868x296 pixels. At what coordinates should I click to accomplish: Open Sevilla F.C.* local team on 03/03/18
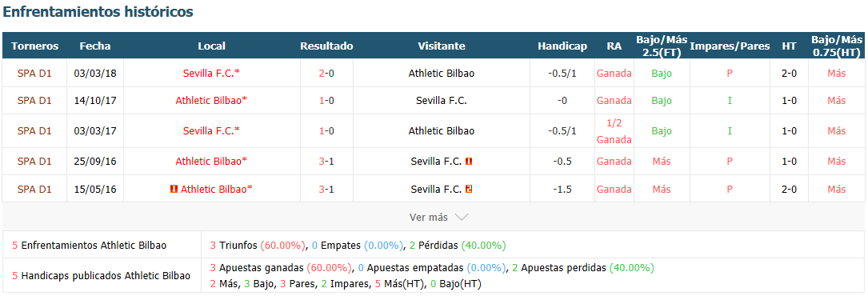(x=211, y=73)
